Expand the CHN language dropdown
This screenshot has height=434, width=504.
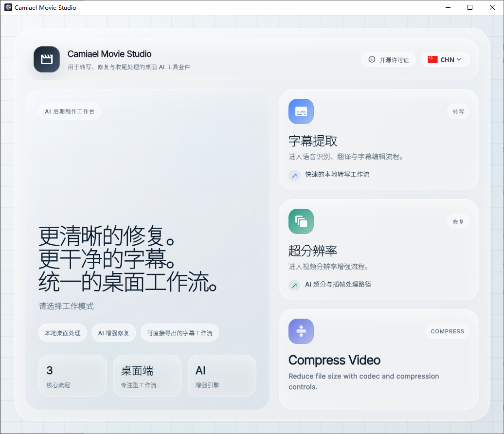[445, 59]
